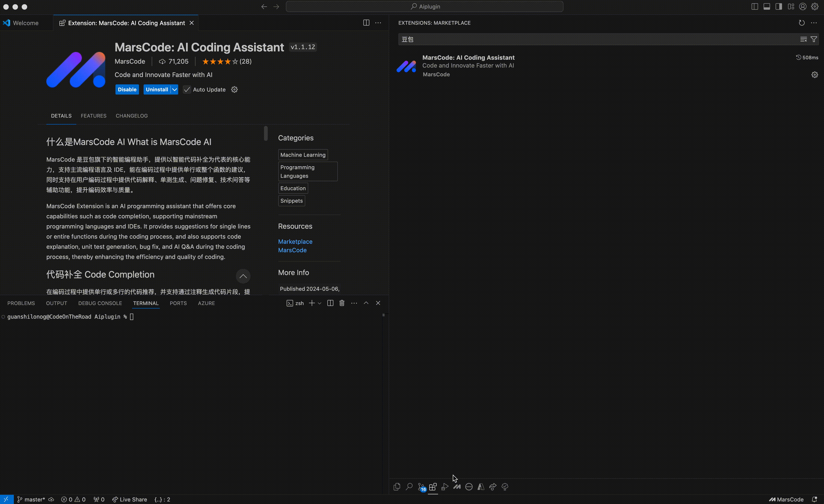
Task: Kill terminal with the trash icon
Action: pos(342,303)
